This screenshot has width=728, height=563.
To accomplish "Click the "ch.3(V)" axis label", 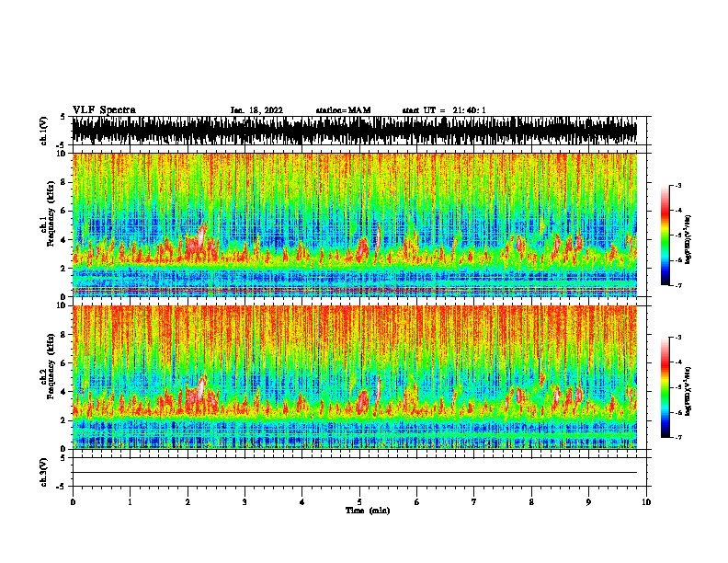I will tap(43, 472).
